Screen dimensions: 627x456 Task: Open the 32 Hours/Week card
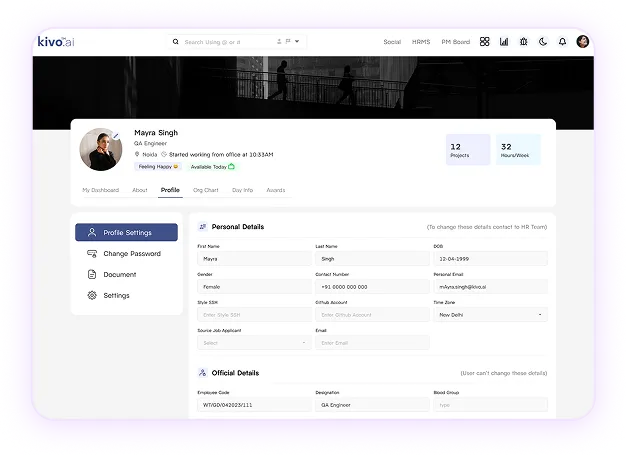pyautogui.click(x=518, y=150)
